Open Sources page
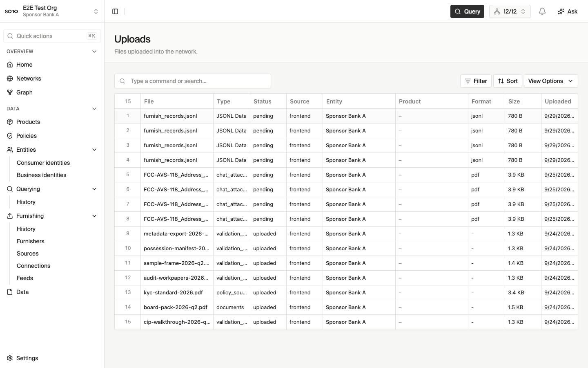Screen dimensions: 588x368 [28, 254]
